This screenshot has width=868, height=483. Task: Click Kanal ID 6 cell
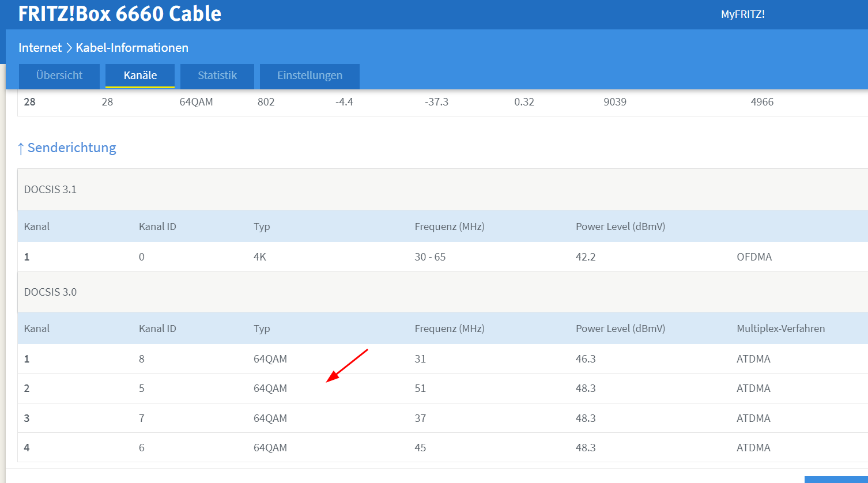click(142, 448)
